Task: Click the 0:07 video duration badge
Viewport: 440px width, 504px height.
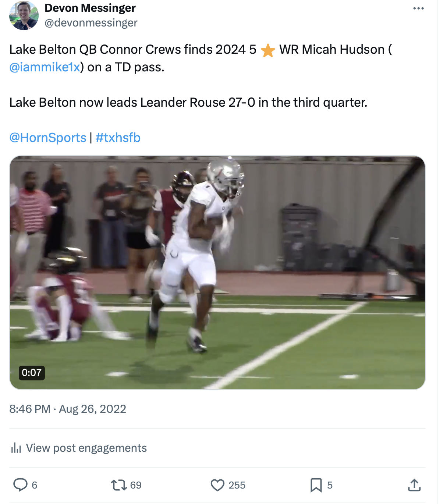Action: [x=32, y=373]
